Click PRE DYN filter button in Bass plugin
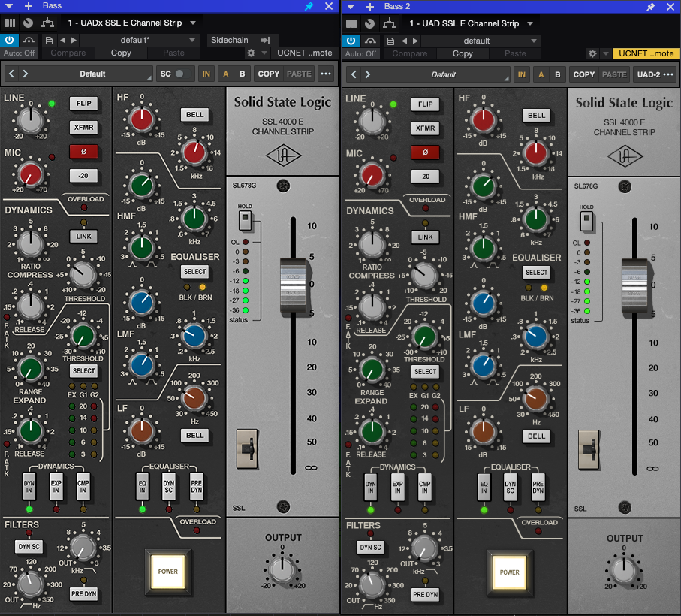Screen dimensions: 681x616 pyautogui.click(x=84, y=594)
